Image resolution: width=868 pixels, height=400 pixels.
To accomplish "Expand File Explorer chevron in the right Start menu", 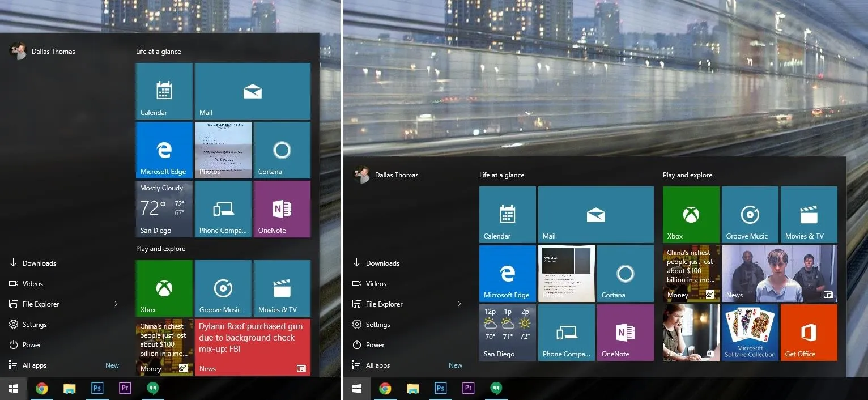I will pos(459,304).
